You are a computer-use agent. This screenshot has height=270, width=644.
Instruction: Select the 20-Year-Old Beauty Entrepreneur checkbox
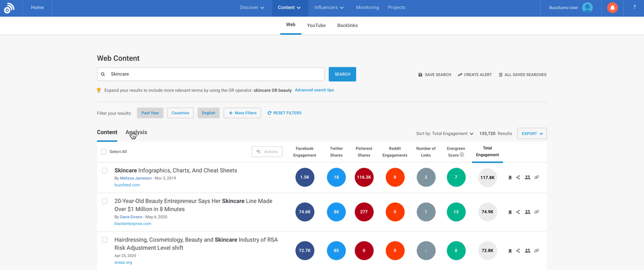(x=104, y=201)
